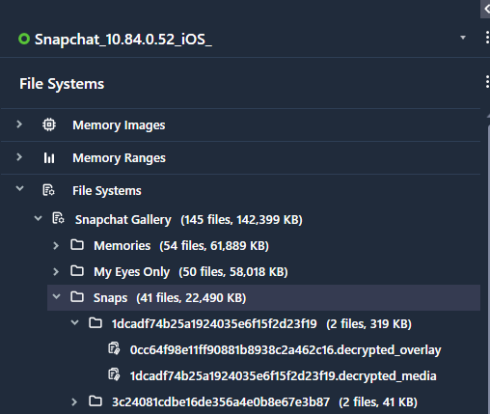Select the 0cc64f98e11ff90881b8938c2a462c16.decrypted_overlay file
491x415 pixels.
point(286,350)
